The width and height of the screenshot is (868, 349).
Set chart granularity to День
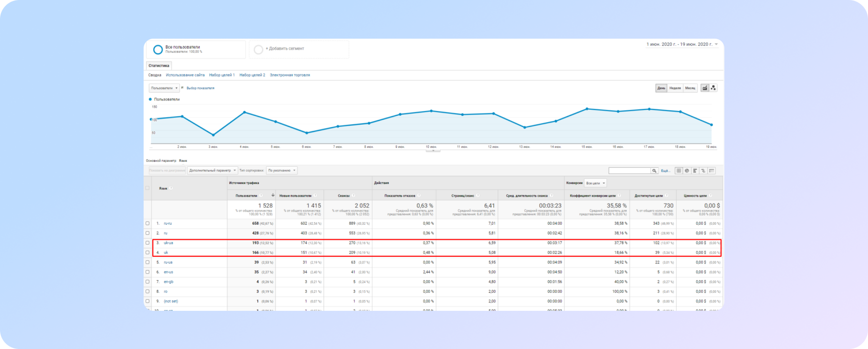pyautogui.click(x=661, y=88)
